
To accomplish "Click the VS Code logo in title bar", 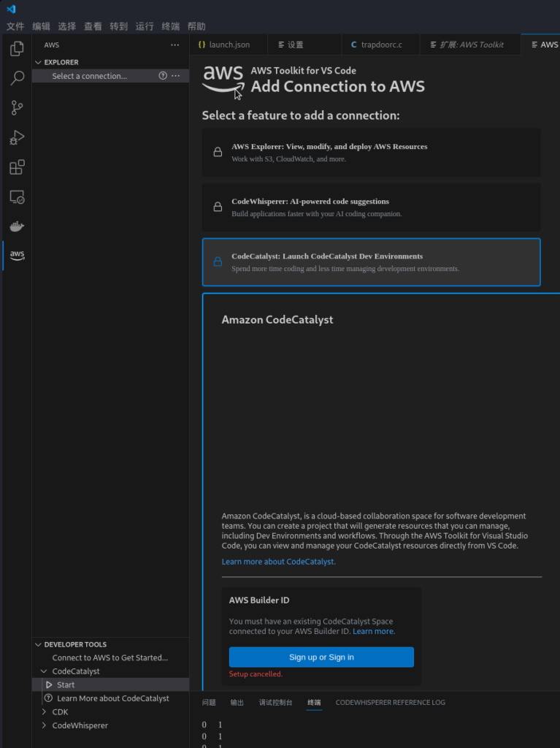I will (11, 9).
